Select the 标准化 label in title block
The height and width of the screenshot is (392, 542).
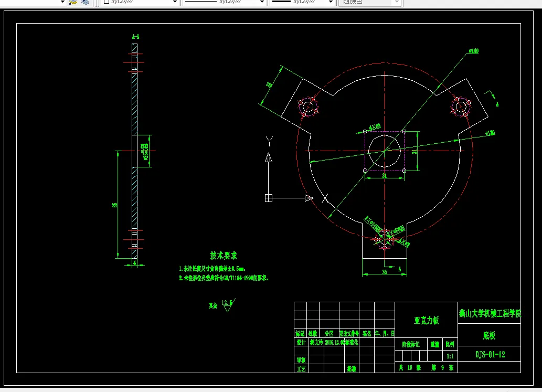coord(352,342)
